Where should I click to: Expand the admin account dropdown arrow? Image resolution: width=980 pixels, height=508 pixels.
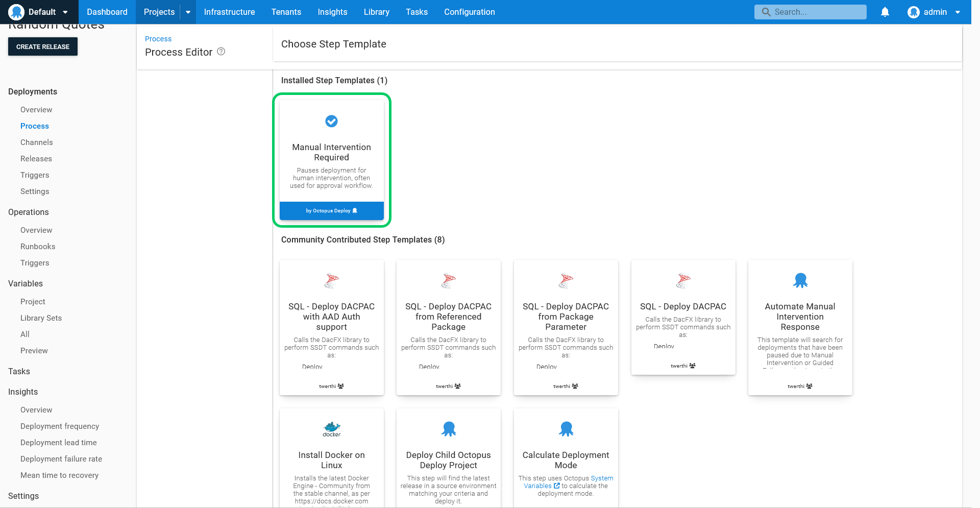click(x=958, y=12)
